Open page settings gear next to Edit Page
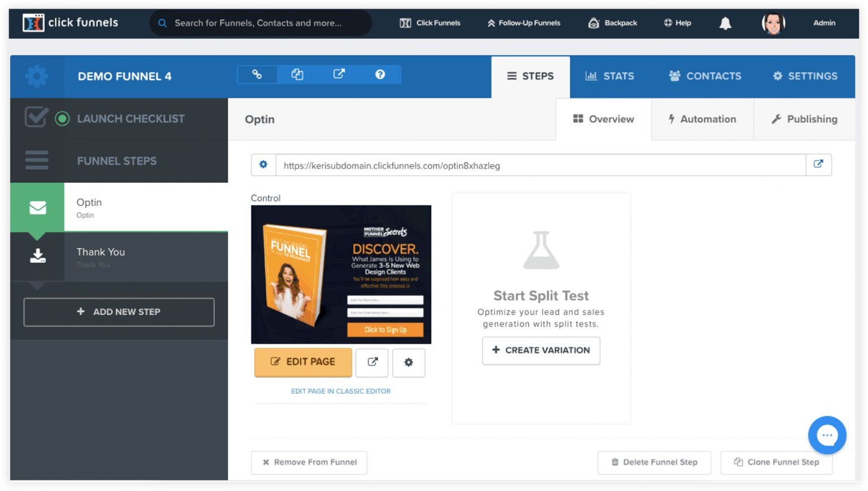 [409, 363]
